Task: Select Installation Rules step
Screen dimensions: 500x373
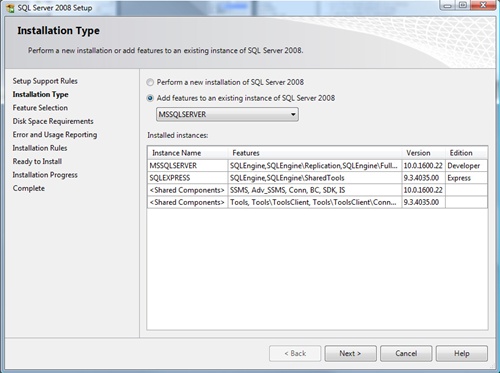Action: [40, 148]
